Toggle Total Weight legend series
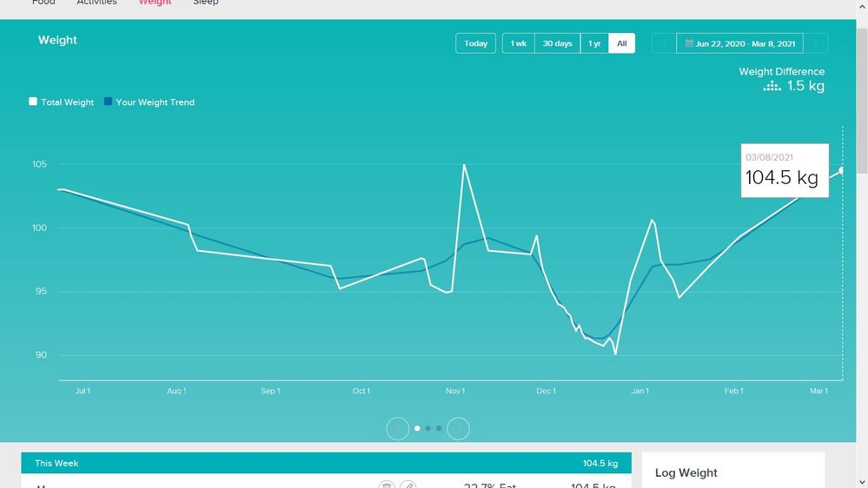This screenshot has height=488, width=868. point(61,102)
